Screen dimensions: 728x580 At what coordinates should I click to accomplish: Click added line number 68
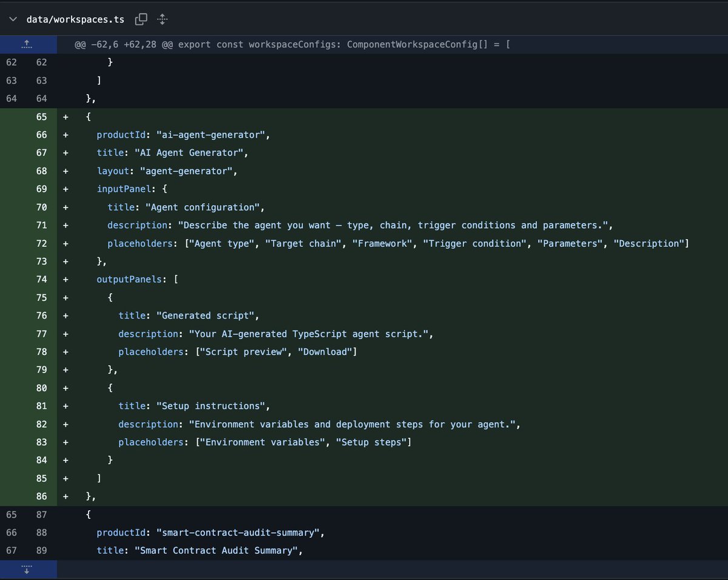pyautogui.click(x=41, y=171)
